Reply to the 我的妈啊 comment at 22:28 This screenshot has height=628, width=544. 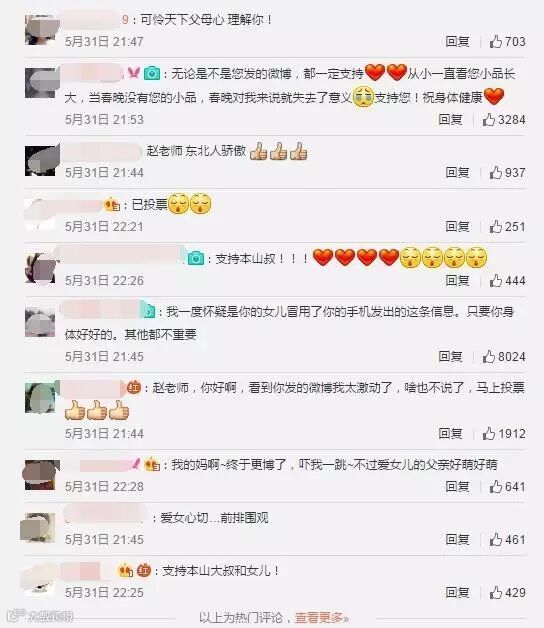[457, 486]
